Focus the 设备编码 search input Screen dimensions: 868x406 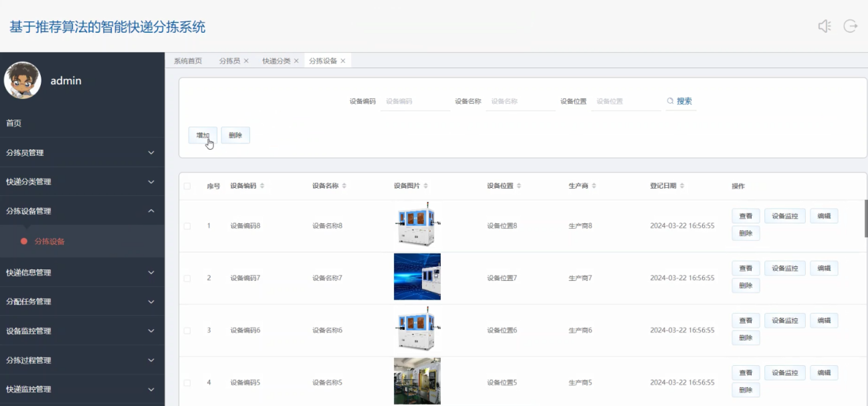pyautogui.click(x=415, y=102)
